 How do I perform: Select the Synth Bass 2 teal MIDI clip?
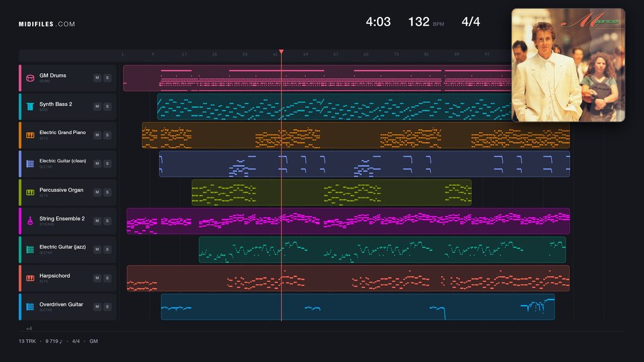click(x=334, y=106)
